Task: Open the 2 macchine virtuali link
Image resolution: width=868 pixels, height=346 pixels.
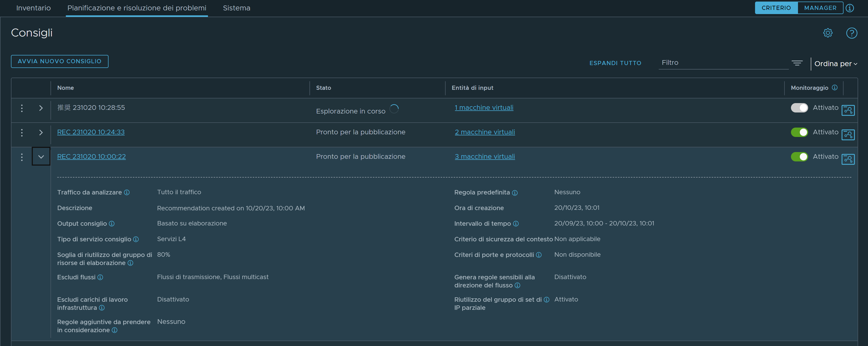Action: click(485, 133)
